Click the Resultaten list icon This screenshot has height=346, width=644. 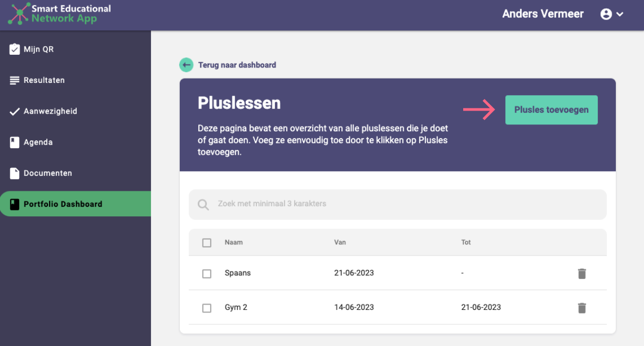point(15,80)
